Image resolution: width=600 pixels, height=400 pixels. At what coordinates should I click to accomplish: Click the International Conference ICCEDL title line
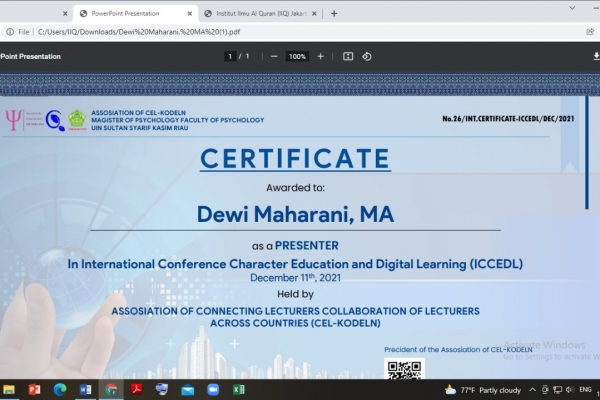[x=295, y=264]
